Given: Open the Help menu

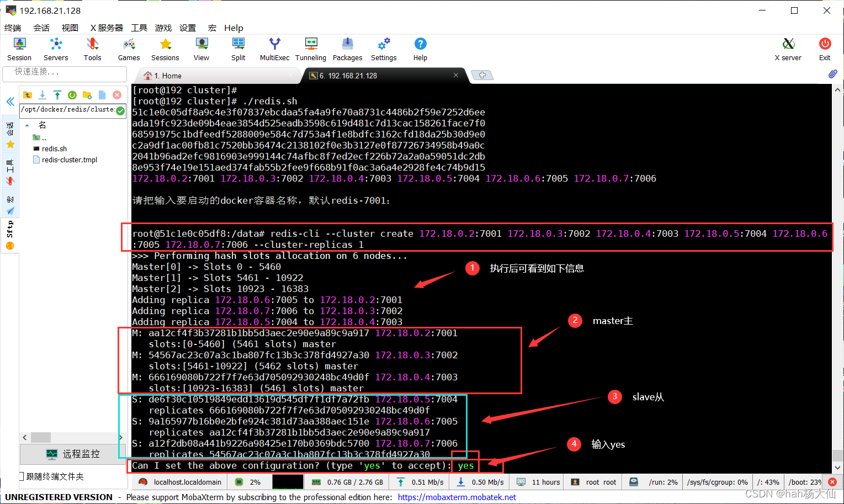Looking at the screenshot, I should 233,28.
